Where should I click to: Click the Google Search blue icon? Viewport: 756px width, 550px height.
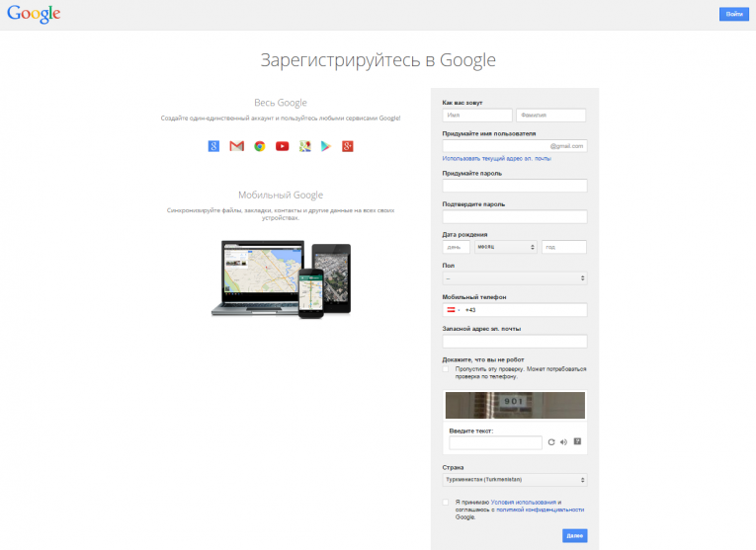[x=213, y=146]
